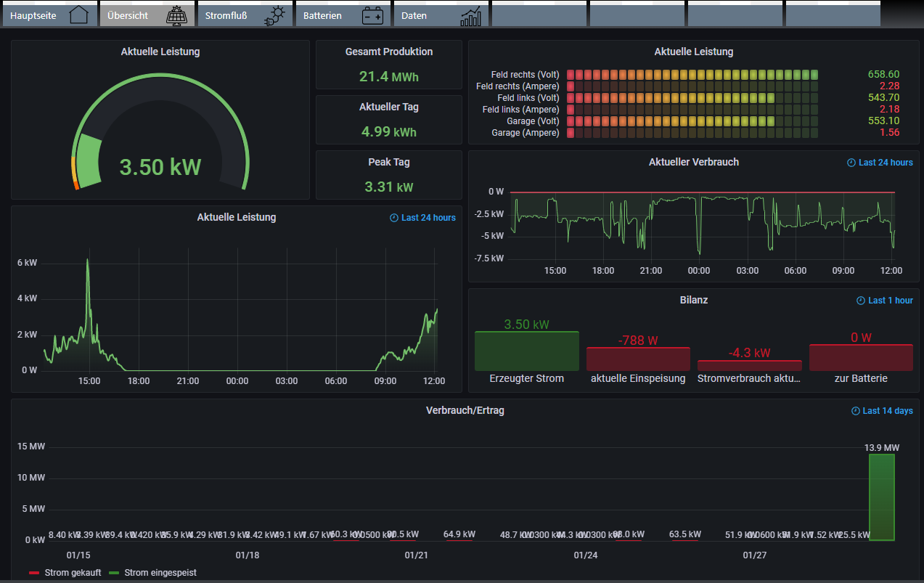Image resolution: width=924 pixels, height=583 pixels.
Task: Open Peak Tag panel title menu
Action: (x=389, y=162)
